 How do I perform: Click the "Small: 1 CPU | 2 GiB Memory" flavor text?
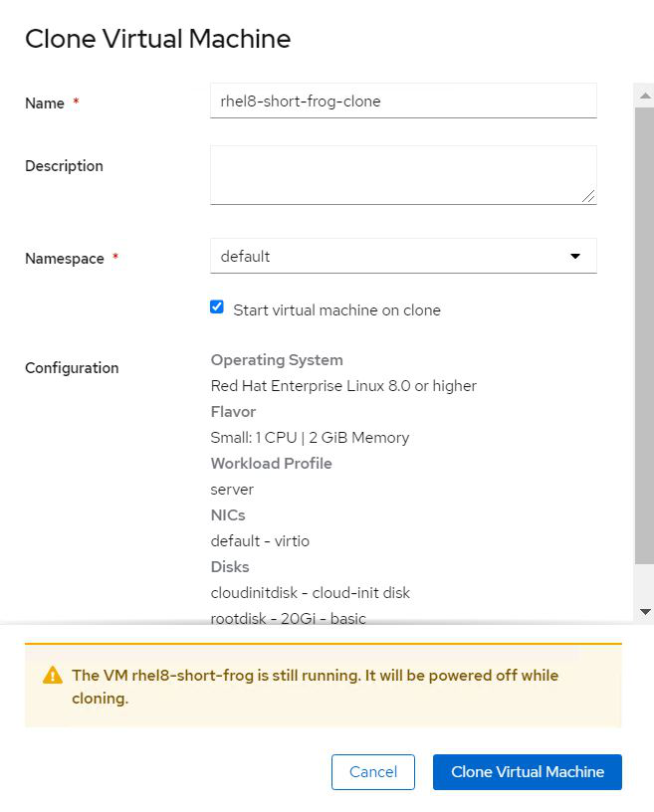(310, 438)
